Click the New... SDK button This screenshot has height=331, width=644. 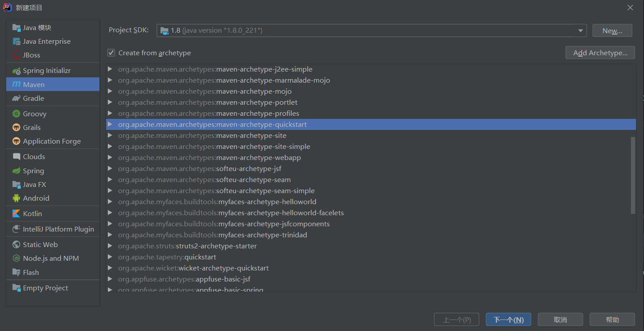pos(612,30)
